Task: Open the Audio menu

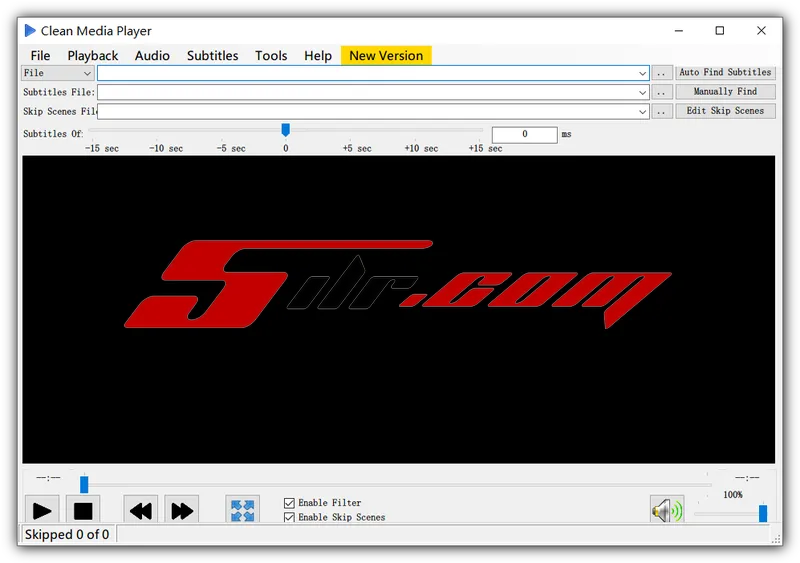Action: [152, 56]
